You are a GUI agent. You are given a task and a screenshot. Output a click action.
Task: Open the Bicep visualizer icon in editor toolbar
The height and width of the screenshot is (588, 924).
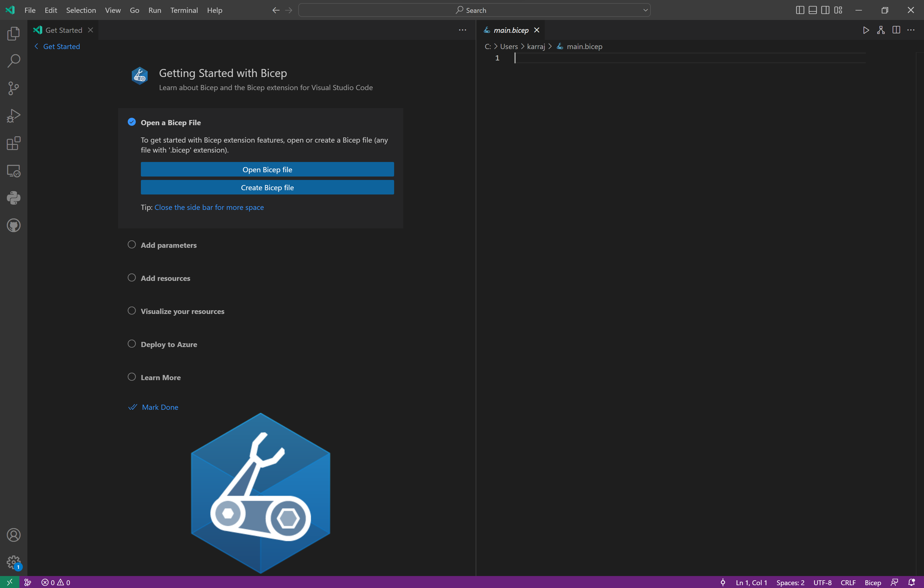(881, 30)
